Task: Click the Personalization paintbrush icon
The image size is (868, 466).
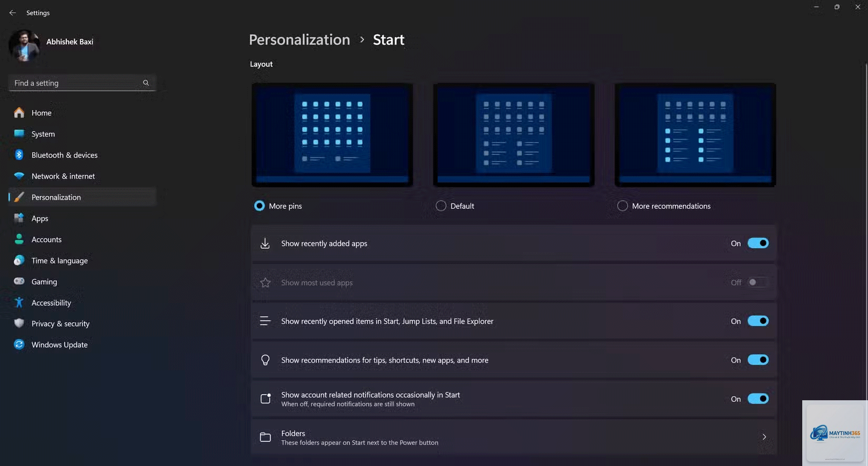Action: (x=19, y=197)
